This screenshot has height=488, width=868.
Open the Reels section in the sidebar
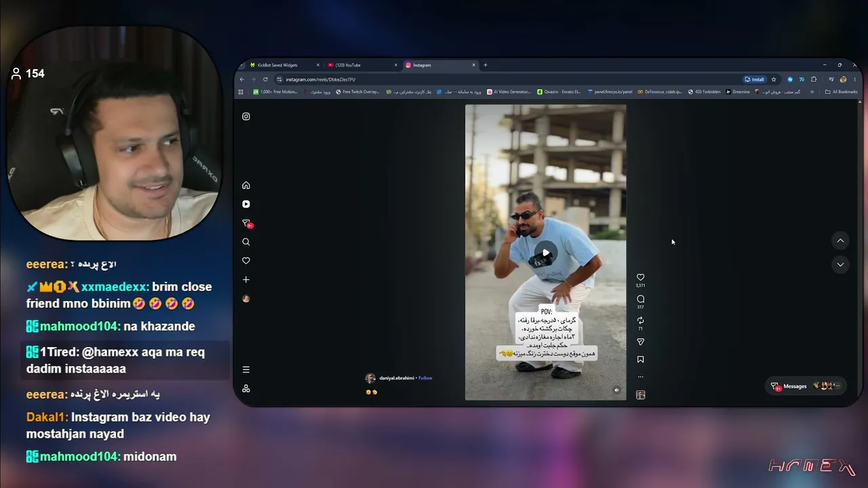246,204
